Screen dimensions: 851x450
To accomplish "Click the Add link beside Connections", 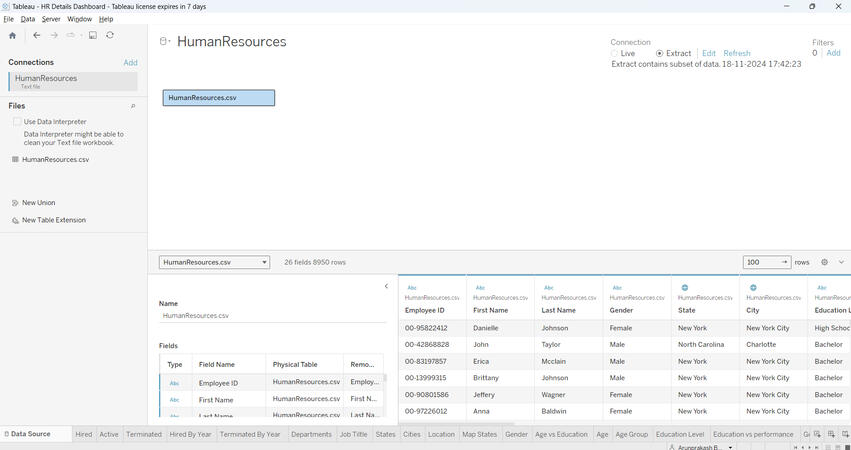I will 130,62.
